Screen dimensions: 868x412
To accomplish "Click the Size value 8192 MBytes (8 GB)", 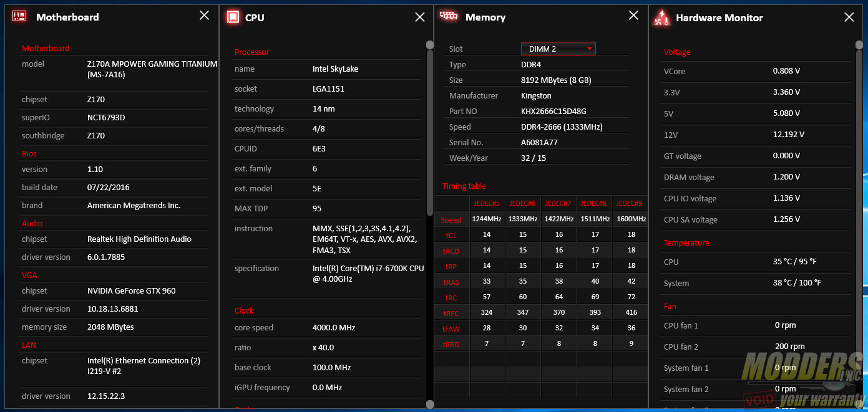I will [556, 80].
